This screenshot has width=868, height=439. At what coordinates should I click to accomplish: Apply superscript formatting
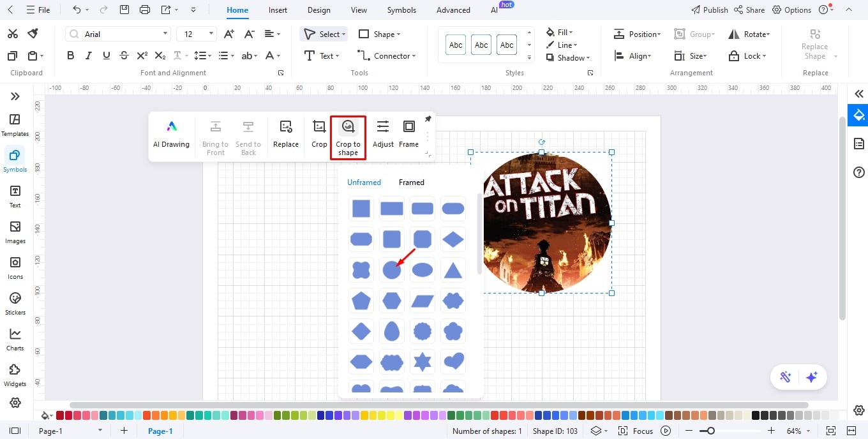pyautogui.click(x=142, y=56)
